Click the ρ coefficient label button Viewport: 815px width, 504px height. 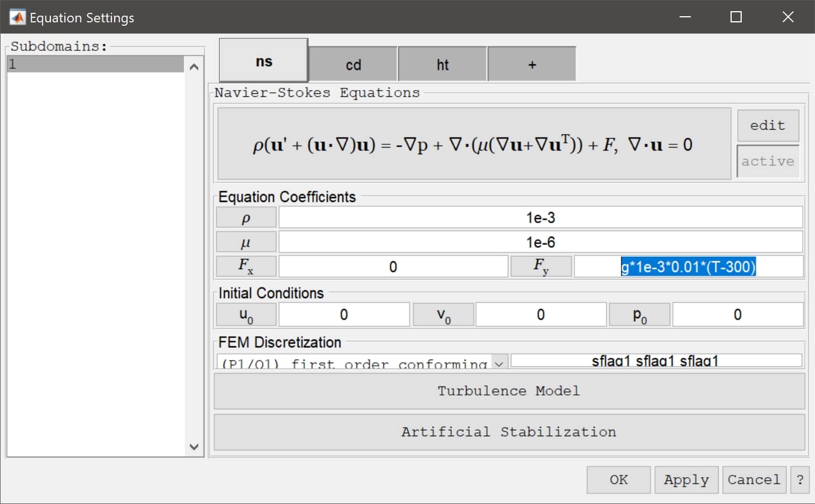(x=246, y=218)
